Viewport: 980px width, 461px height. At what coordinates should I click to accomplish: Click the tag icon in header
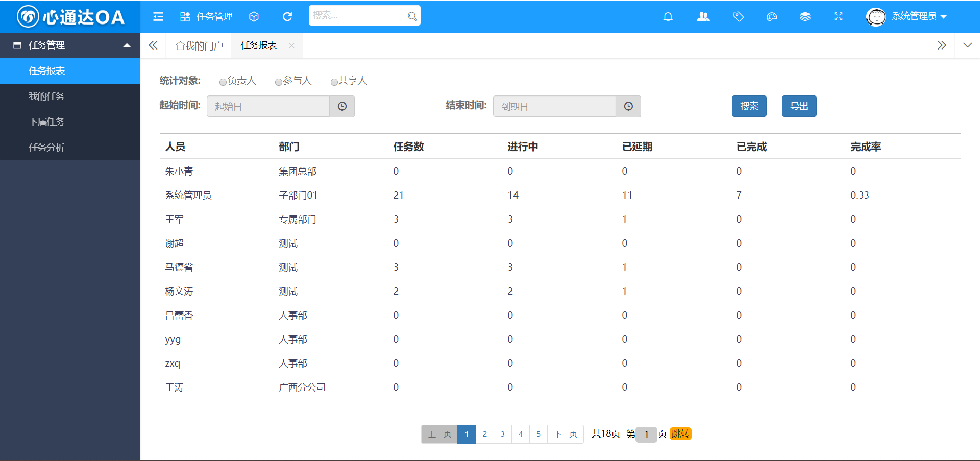738,17
